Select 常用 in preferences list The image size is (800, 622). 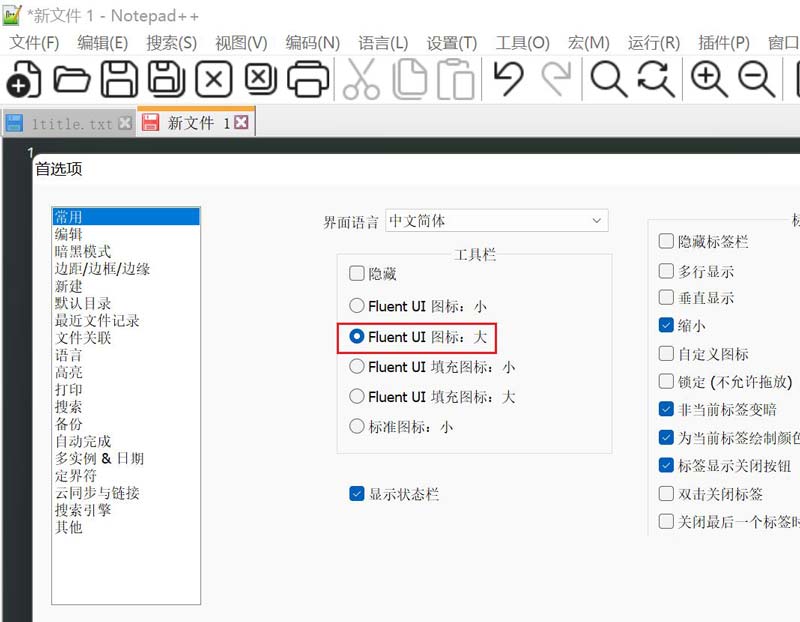point(126,216)
